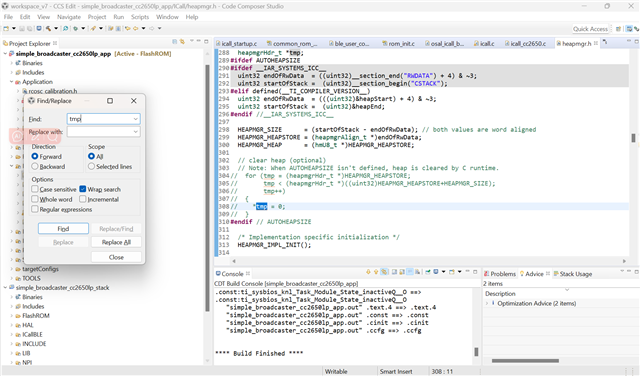The height and width of the screenshot is (376, 640).
Task: Click HEAPMGR_IMPL_INIT(); on line 313
Action: pos(274,245)
